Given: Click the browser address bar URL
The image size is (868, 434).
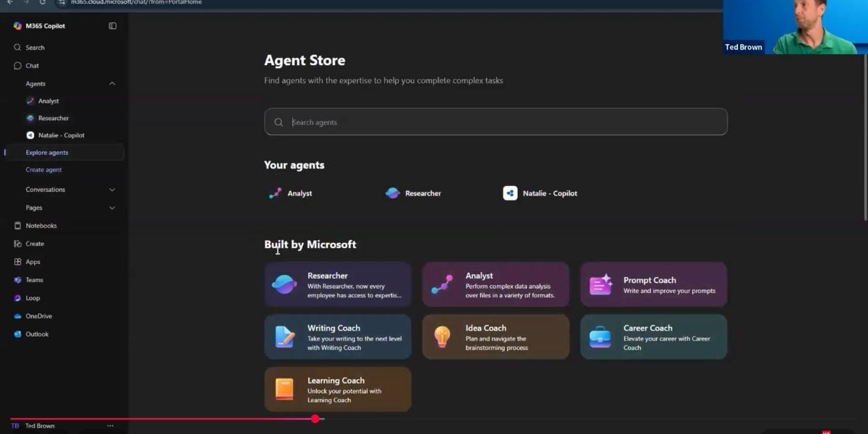Looking at the screenshot, I should (136, 2).
